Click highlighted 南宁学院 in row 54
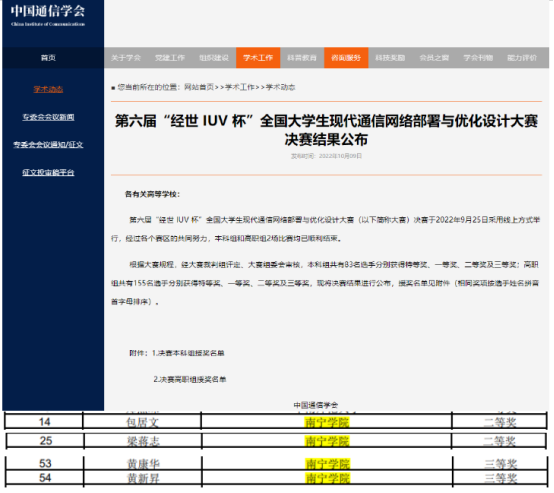554x493 pixels. pos(328,478)
